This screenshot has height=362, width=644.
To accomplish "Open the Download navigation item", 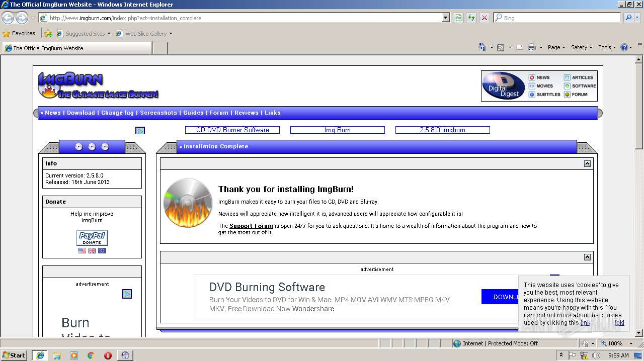I will pyautogui.click(x=81, y=113).
